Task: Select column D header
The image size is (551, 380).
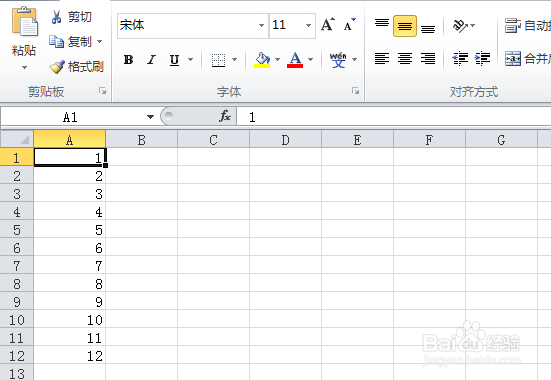Action: click(285, 140)
